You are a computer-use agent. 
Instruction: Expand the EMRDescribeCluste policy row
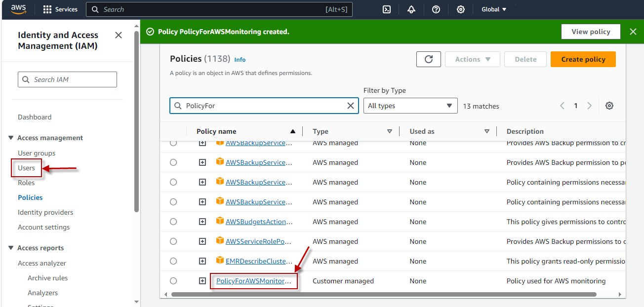(x=202, y=261)
